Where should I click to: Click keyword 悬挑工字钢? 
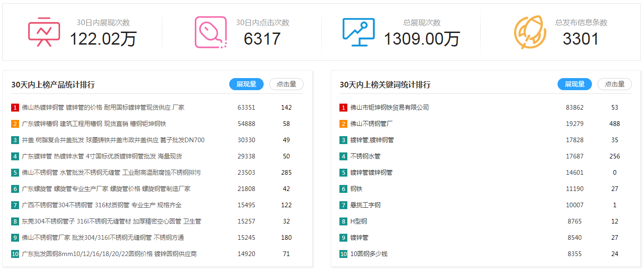pyautogui.click(x=365, y=205)
